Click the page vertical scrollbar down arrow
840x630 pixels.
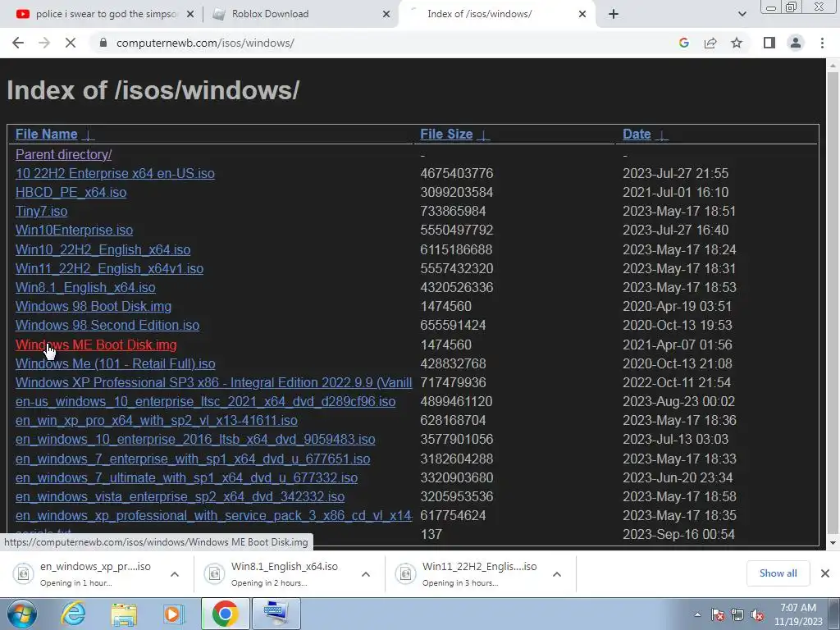[x=833, y=543]
